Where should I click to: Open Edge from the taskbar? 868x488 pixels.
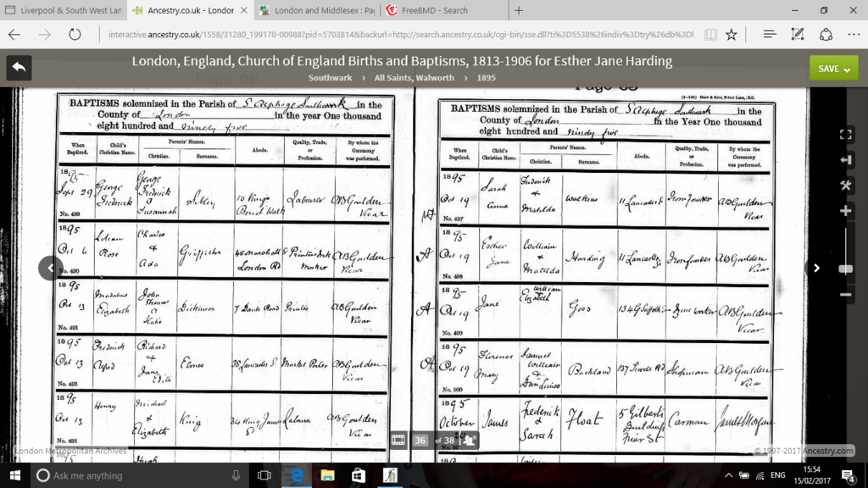coord(297,475)
